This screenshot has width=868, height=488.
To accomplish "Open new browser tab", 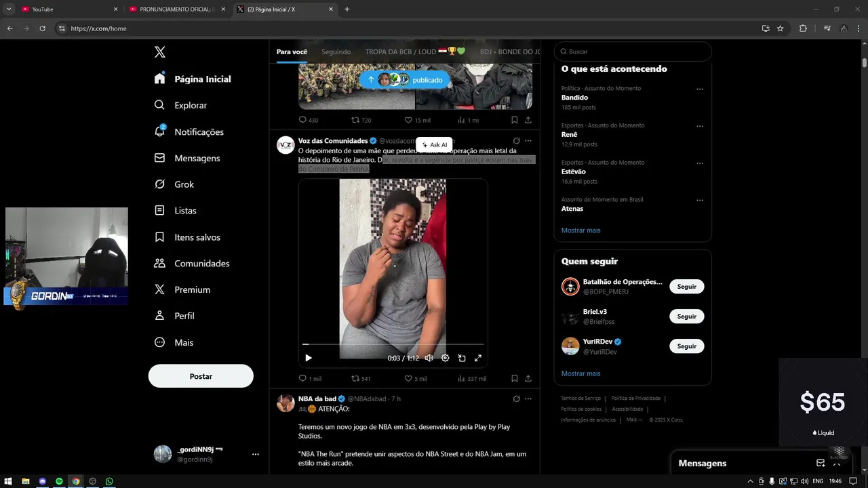I will tap(347, 9).
